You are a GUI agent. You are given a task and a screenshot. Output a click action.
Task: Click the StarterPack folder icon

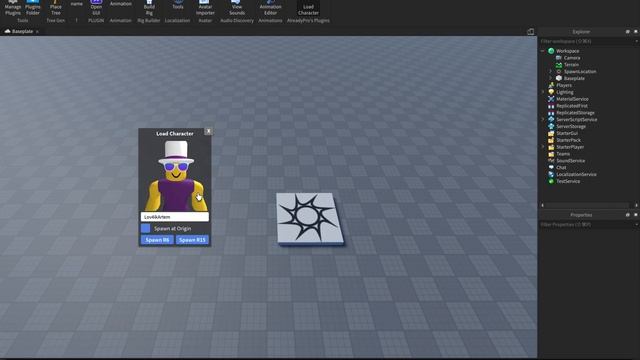(x=551, y=140)
